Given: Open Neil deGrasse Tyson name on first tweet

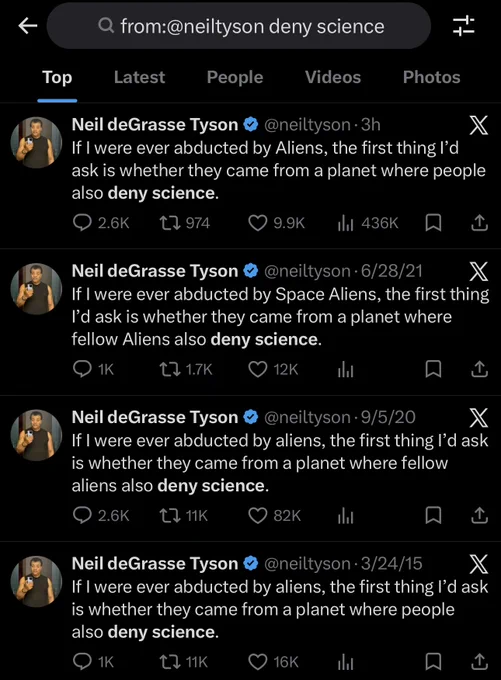Looking at the screenshot, I should pos(155,124).
